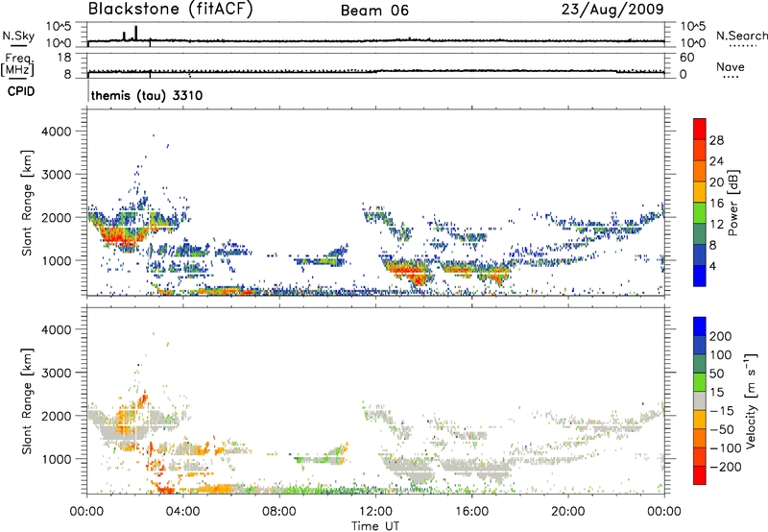Click the '1000' tick of the velocity panel
Viewport: 768px width, 532px height.
57,459
